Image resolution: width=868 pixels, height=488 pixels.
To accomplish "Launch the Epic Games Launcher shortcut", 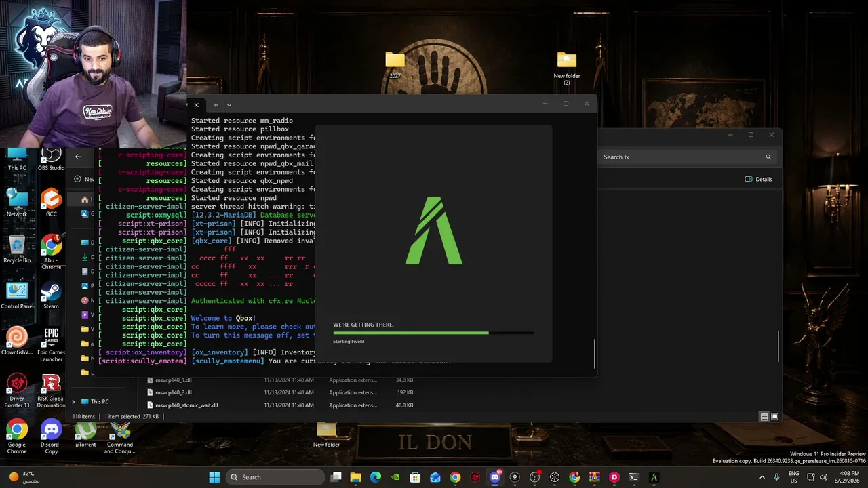I will [51, 344].
